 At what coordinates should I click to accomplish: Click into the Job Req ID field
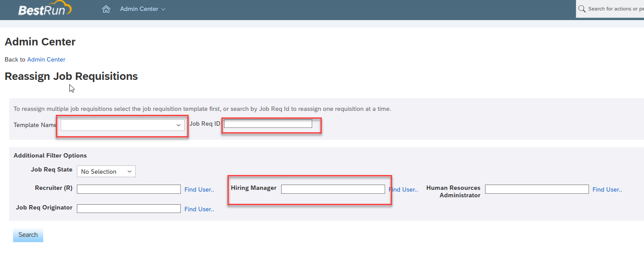(x=268, y=124)
